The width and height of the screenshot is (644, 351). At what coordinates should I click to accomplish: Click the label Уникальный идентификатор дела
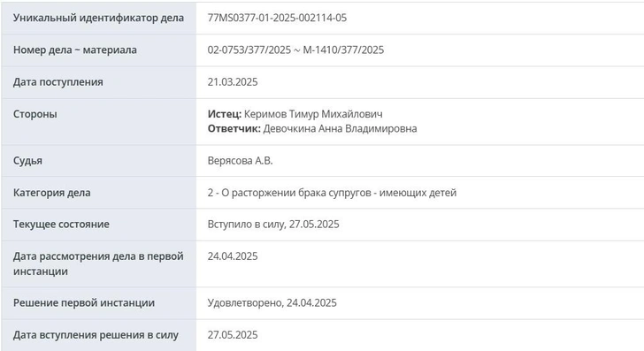pos(98,18)
